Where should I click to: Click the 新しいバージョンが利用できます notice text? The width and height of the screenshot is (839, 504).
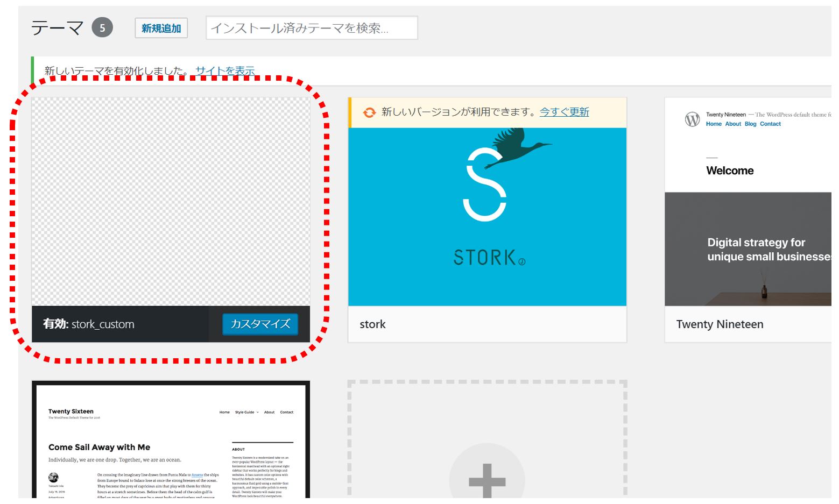point(459,112)
